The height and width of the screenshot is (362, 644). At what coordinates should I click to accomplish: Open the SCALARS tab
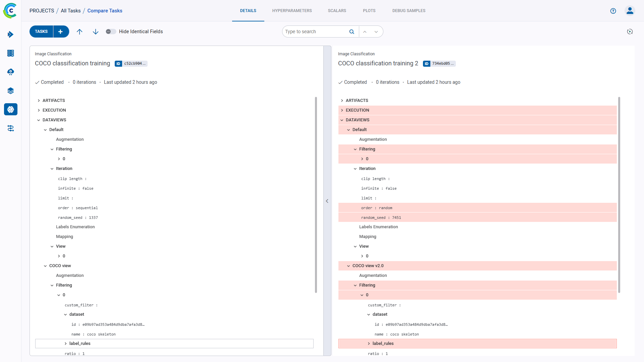337,10
